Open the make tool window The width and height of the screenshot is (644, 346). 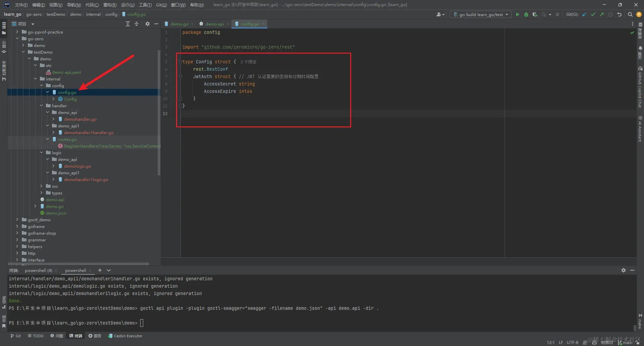tap(640, 321)
